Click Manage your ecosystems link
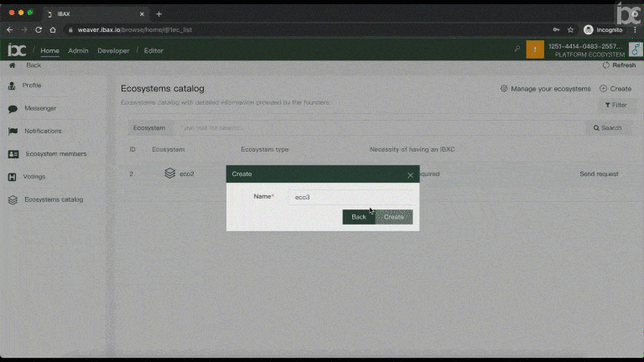Screen dimensions: 644x362 tap(545, 89)
